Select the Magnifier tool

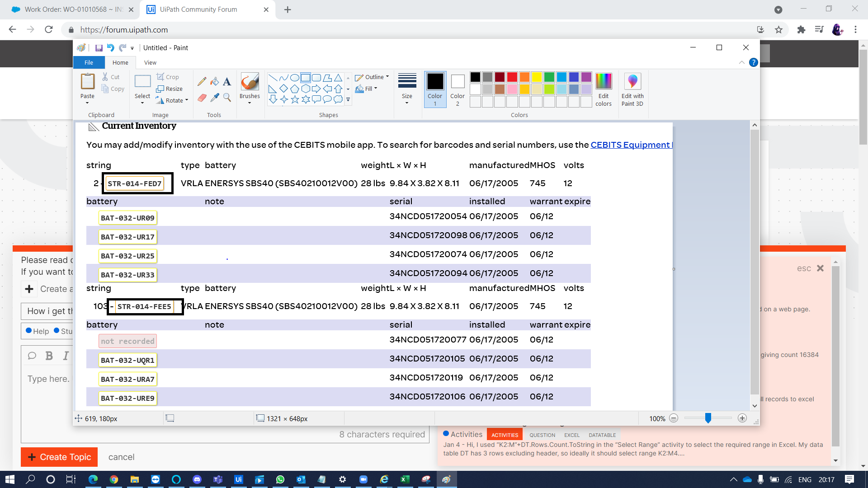pos(227,98)
